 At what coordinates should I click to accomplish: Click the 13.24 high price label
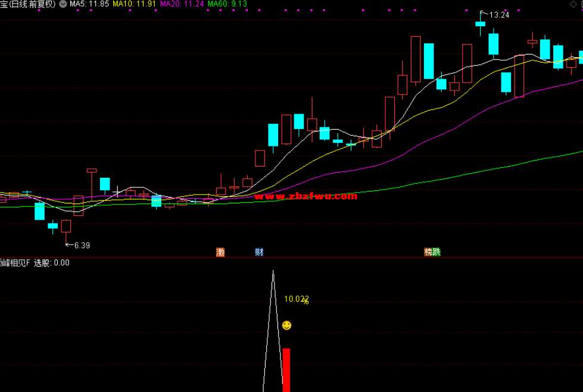pyautogui.click(x=499, y=15)
